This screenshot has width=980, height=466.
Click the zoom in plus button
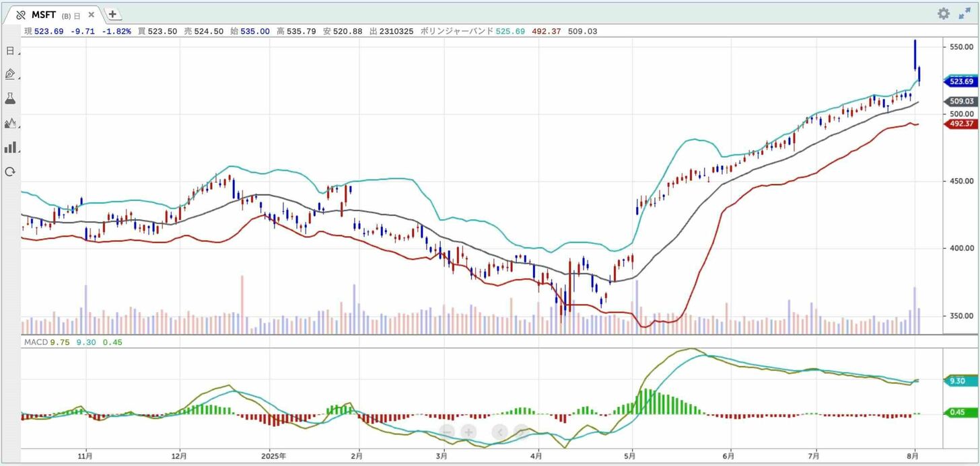(469, 432)
